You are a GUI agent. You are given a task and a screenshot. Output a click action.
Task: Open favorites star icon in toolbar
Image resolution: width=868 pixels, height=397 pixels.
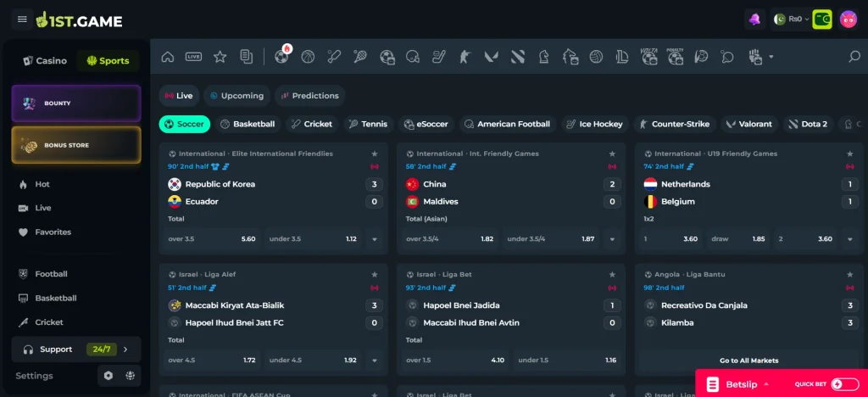tap(220, 57)
